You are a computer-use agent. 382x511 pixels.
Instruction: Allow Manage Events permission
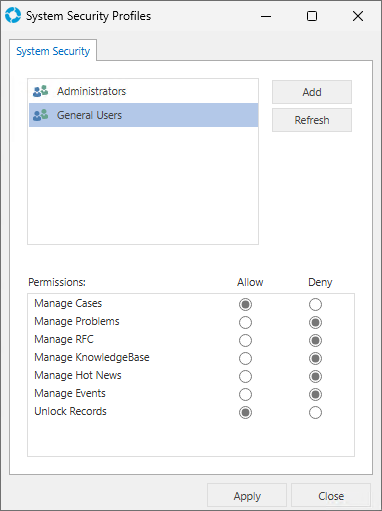pyautogui.click(x=245, y=394)
